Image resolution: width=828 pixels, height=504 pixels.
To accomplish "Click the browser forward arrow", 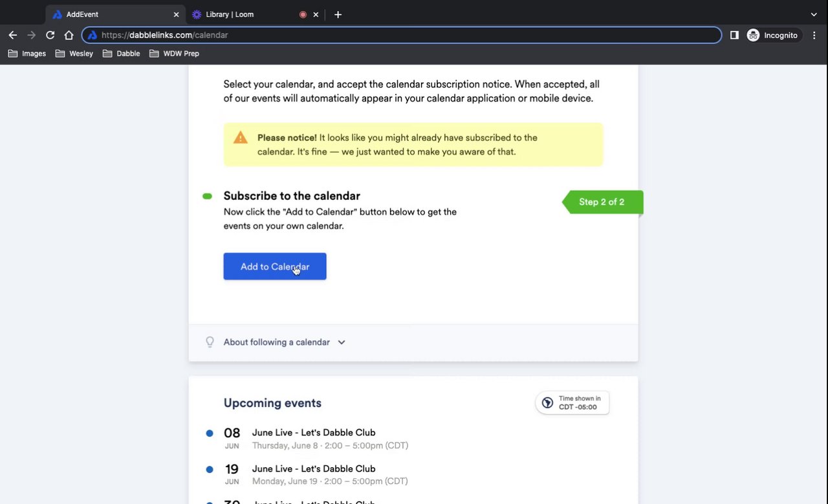I will tap(31, 35).
